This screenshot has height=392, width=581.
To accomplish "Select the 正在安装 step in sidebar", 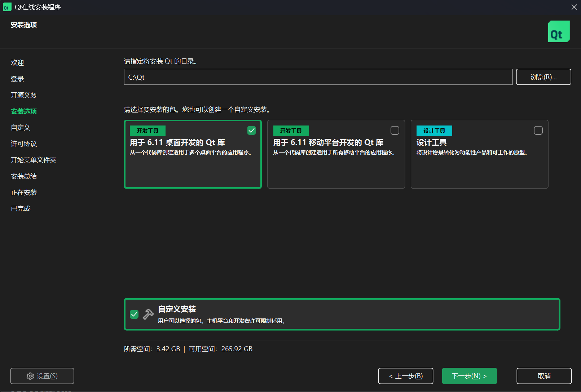I will pos(24,193).
